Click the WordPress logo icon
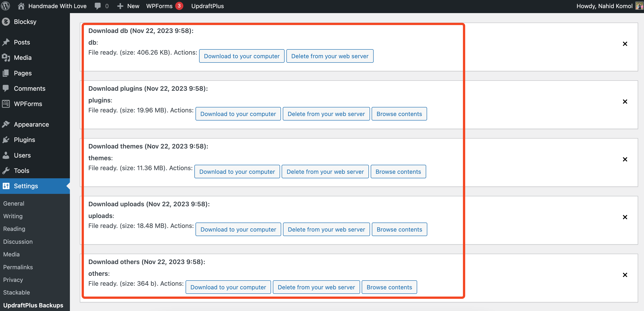This screenshot has width=644, height=311. tap(6, 6)
